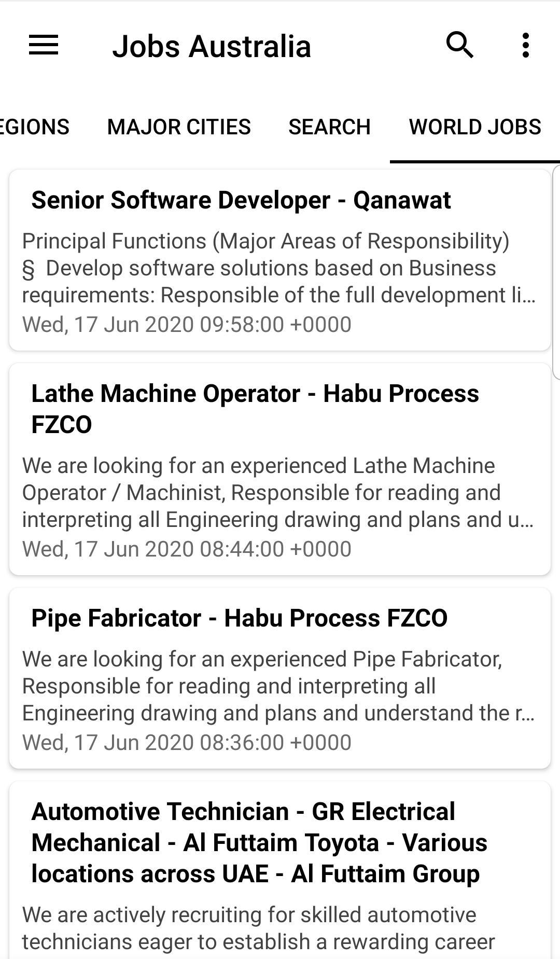Open the hamburger navigation menu
Viewport: 560px width, 959px height.
coord(44,45)
